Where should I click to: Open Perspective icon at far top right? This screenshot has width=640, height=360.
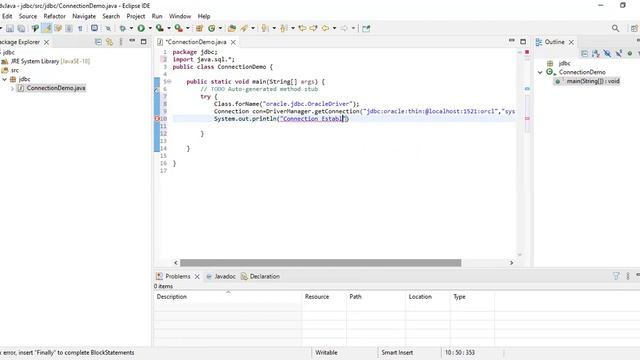pos(634,28)
